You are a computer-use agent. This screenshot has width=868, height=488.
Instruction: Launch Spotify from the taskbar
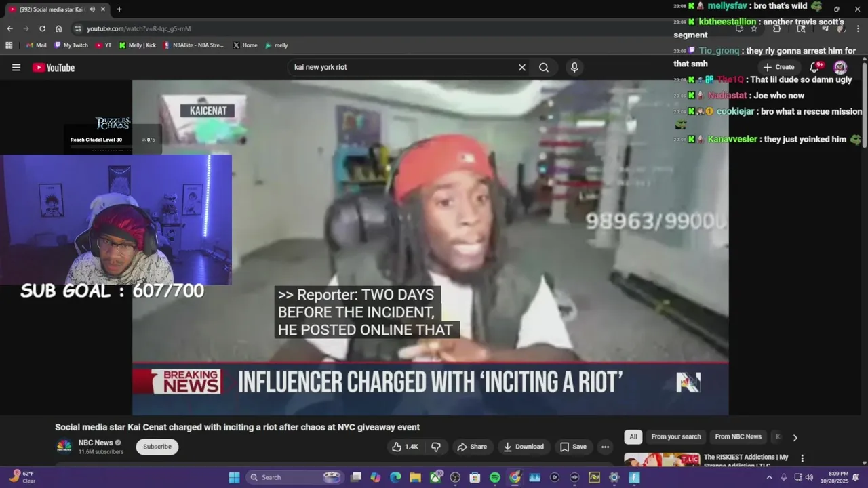click(495, 477)
